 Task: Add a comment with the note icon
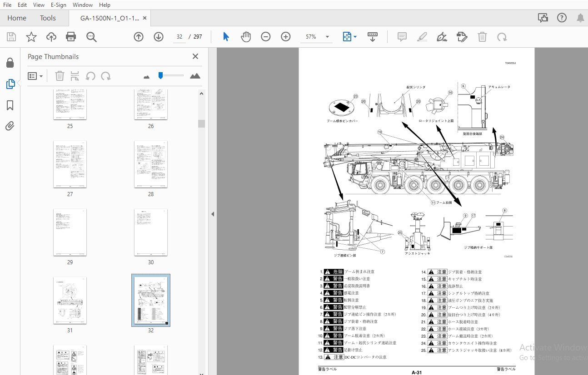[402, 37]
